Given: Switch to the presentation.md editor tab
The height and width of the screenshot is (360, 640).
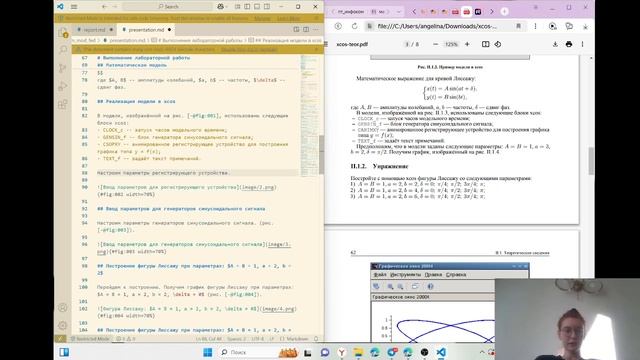Looking at the screenshot, I should [x=147, y=30].
